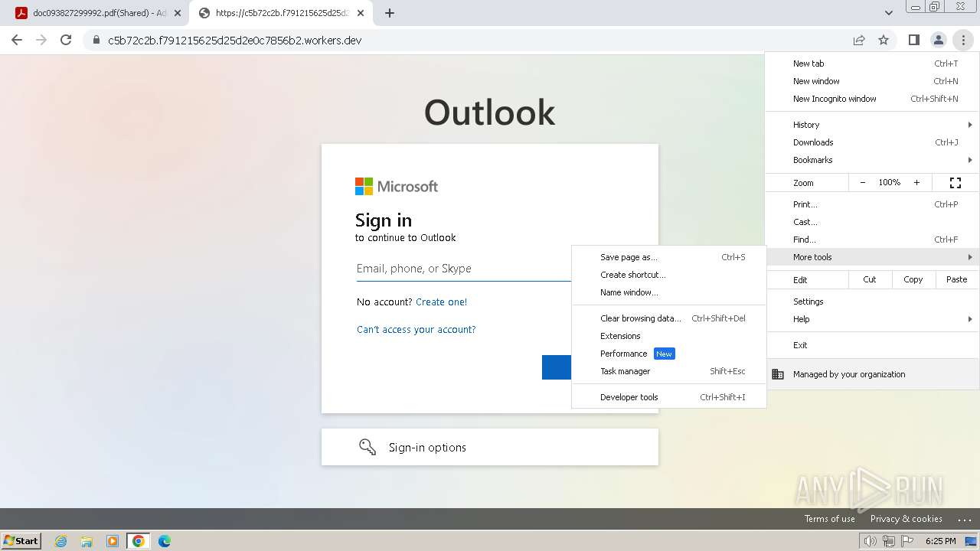Select New tab menu item
The image size is (980, 551).
coord(873,64)
